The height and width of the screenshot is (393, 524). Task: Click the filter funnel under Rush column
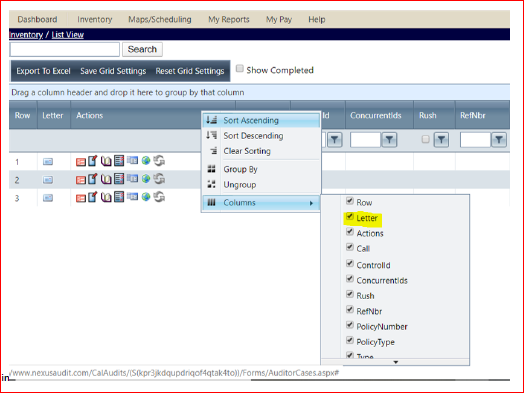pos(441,140)
